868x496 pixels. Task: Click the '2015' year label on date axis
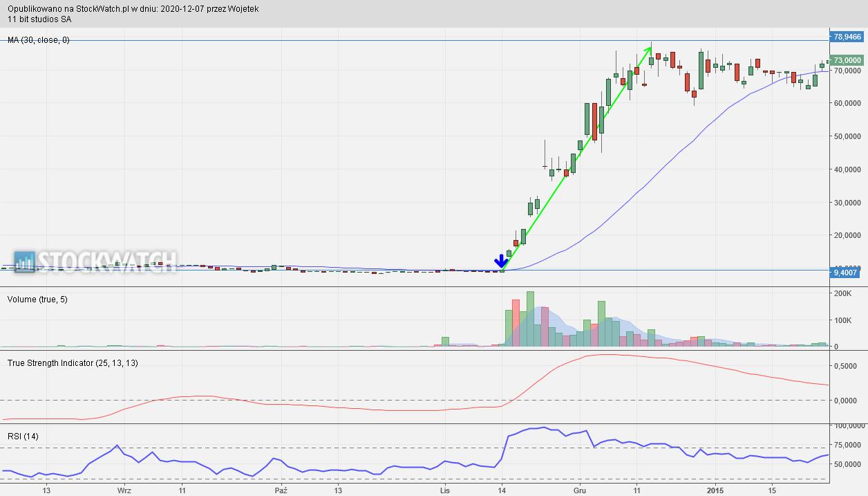716,490
